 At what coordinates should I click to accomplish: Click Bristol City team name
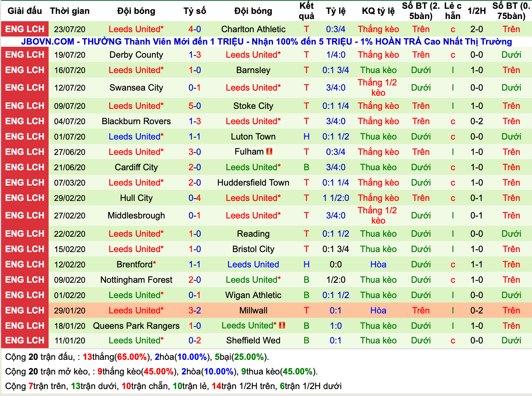253,249
